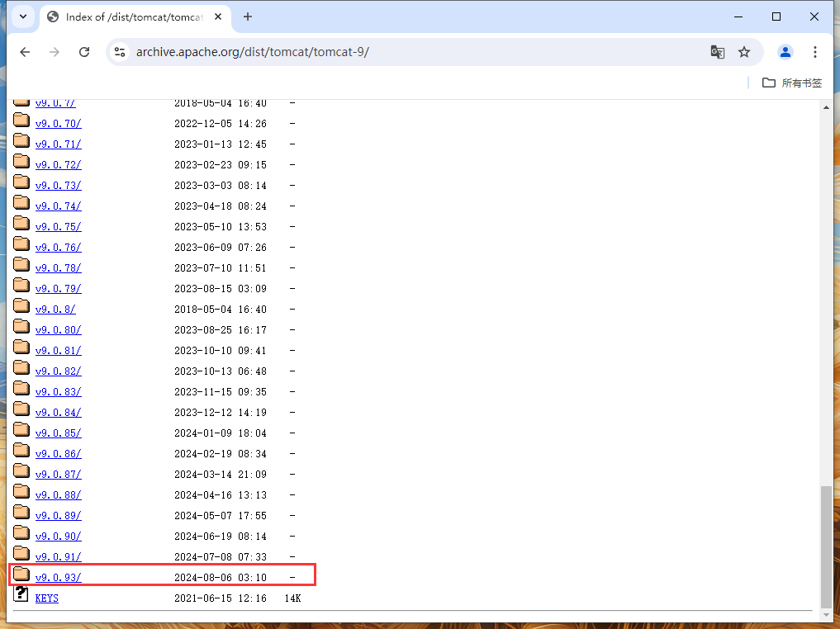Viewport: 840px width, 629px height.
Task: Reload the current page
Action: point(84,52)
